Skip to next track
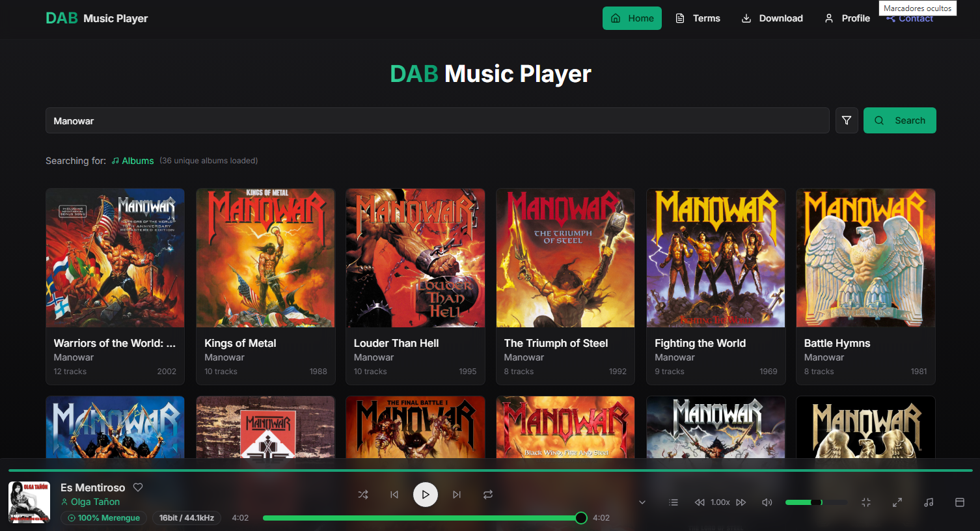 point(457,495)
